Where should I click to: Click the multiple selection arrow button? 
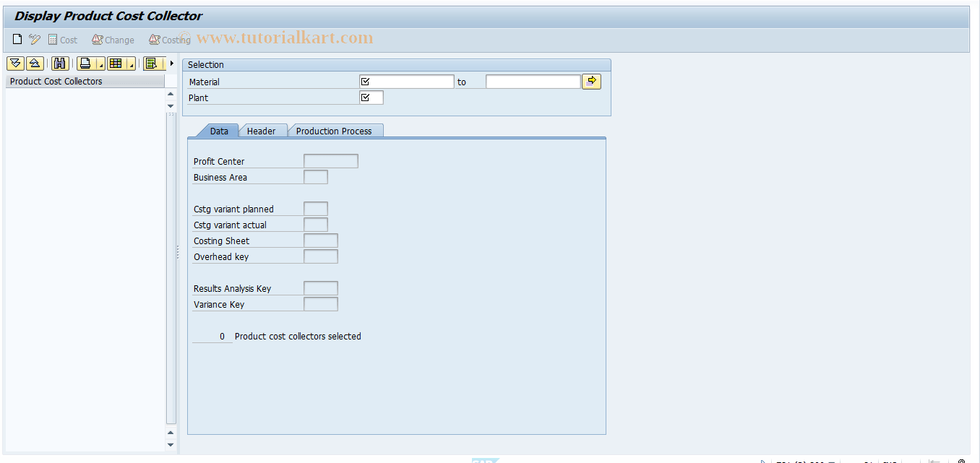[x=591, y=81]
